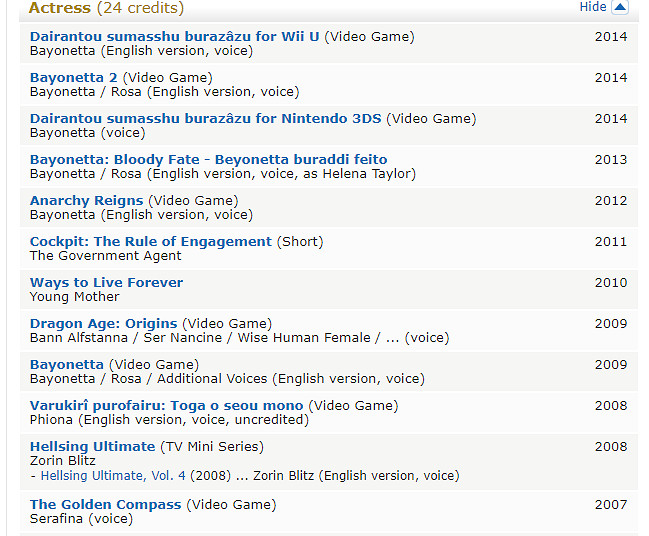Open Dairantou sumasshu burazâzu for Wii U

pyautogui.click(x=175, y=37)
